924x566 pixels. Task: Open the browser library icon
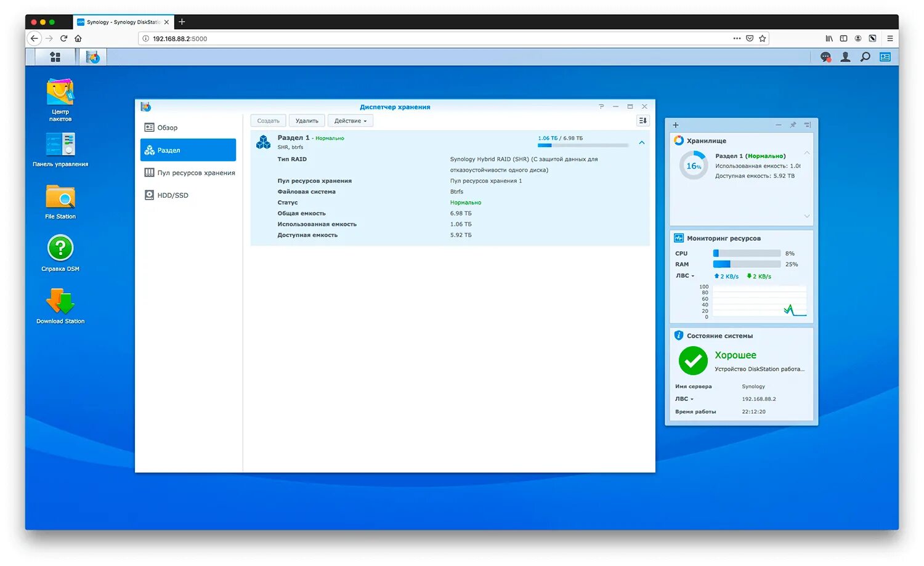coord(829,38)
